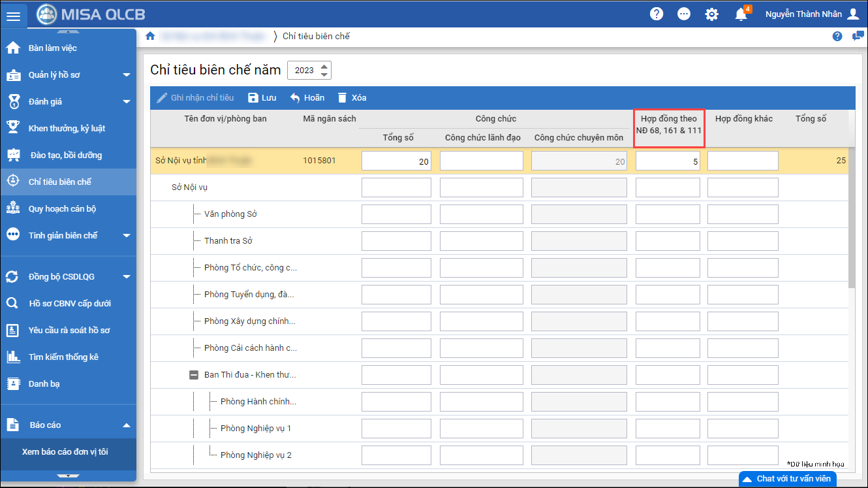Go to Khen thưởng, kỷ luật menu
868x488 pixels.
click(x=67, y=129)
